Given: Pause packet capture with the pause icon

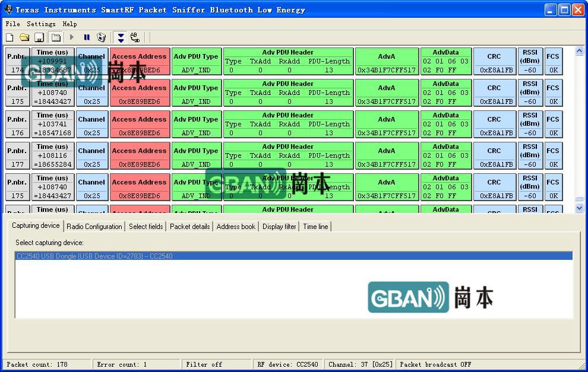Looking at the screenshot, I should point(87,37).
